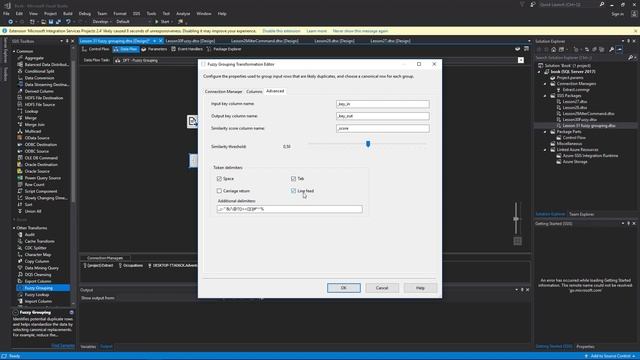Uncheck the Space token delimiter
Screen dimensions: 640x360
click(x=219, y=179)
